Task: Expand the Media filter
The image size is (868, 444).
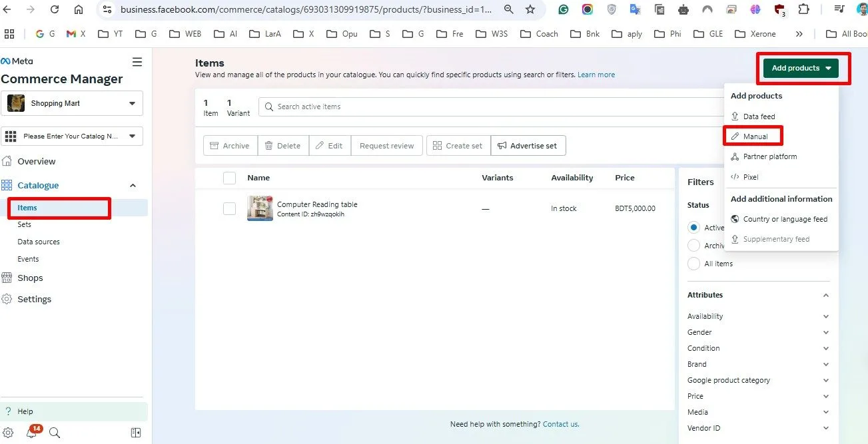Action: point(826,412)
